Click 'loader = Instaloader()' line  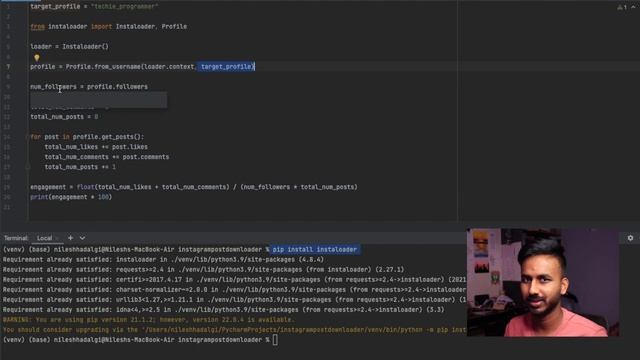pos(69,47)
